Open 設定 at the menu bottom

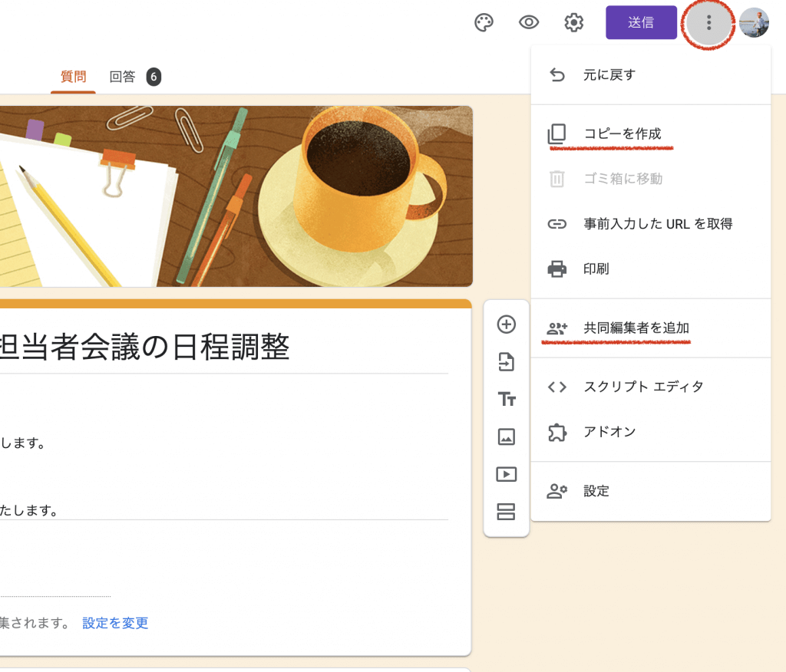(x=596, y=491)
